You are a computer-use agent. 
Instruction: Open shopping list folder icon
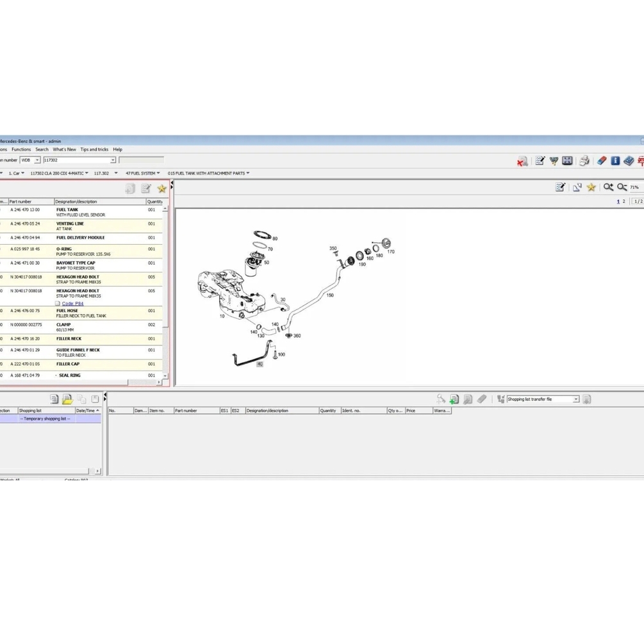[67, 399]
